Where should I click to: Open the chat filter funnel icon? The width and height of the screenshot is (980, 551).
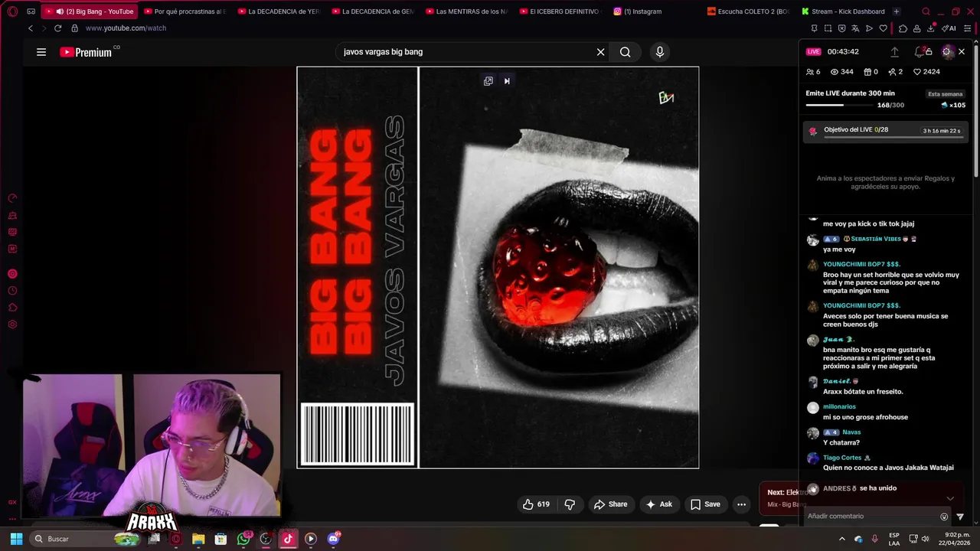pos(960,517)
